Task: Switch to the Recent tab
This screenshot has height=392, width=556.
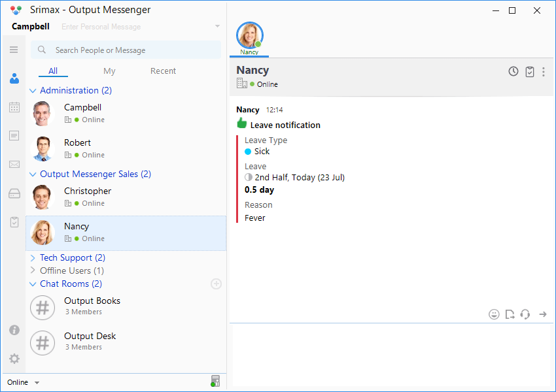Action: 163,71
